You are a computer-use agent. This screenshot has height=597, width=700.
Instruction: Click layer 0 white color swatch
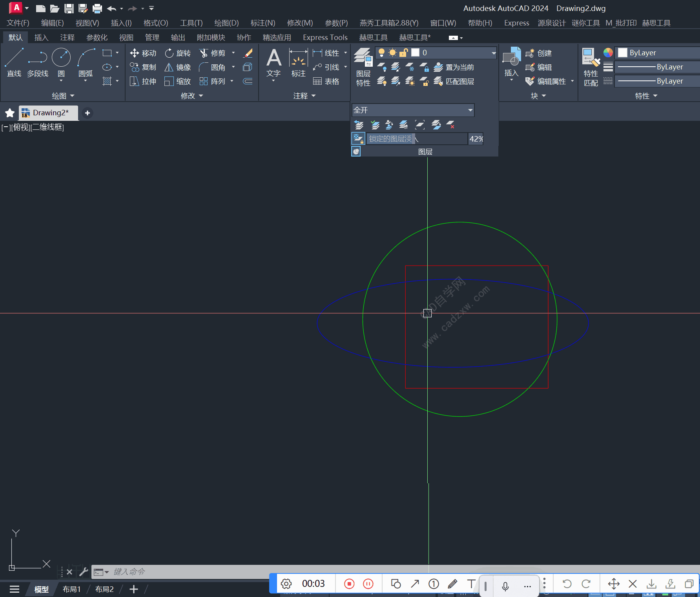[416, 53]
